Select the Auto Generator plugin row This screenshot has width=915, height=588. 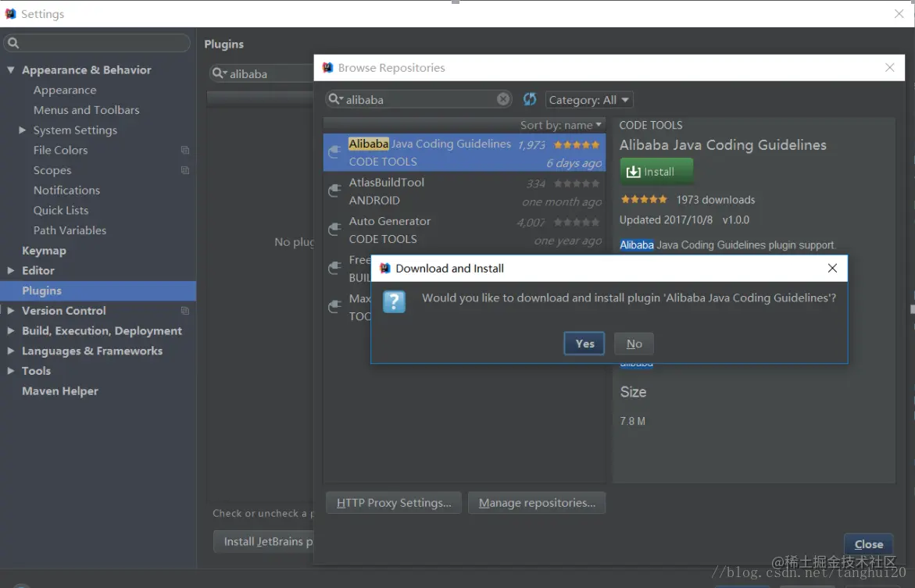click(464, 230)
